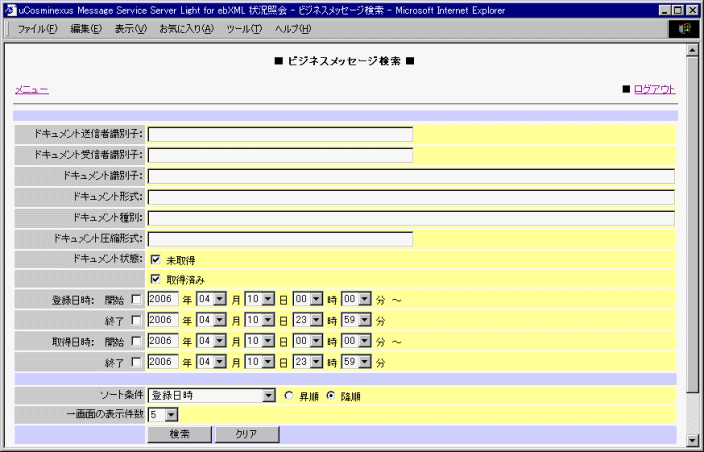Open the ファイル(F) menu
704x452 pixels.
[x=37, y=29]
